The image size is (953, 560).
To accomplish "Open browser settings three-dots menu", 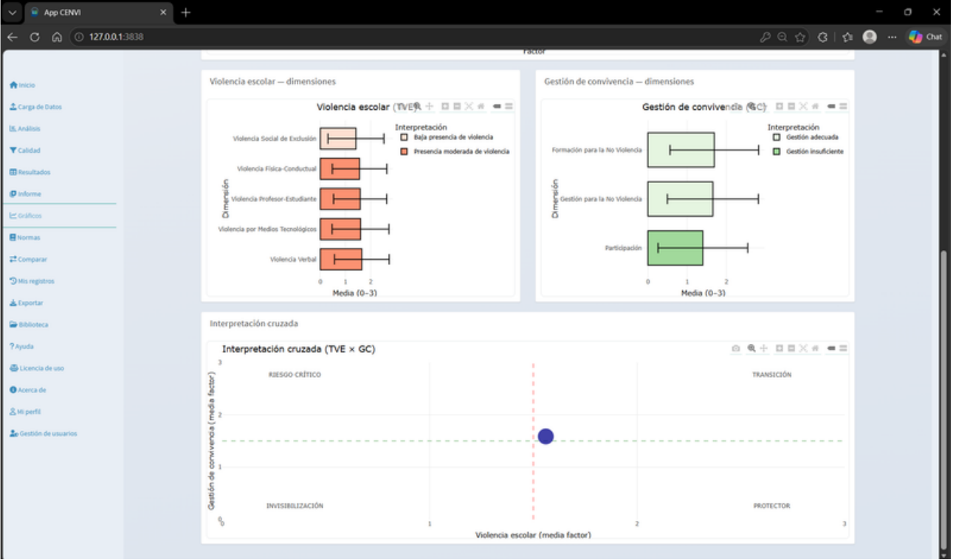I will (x=893, y=36).
